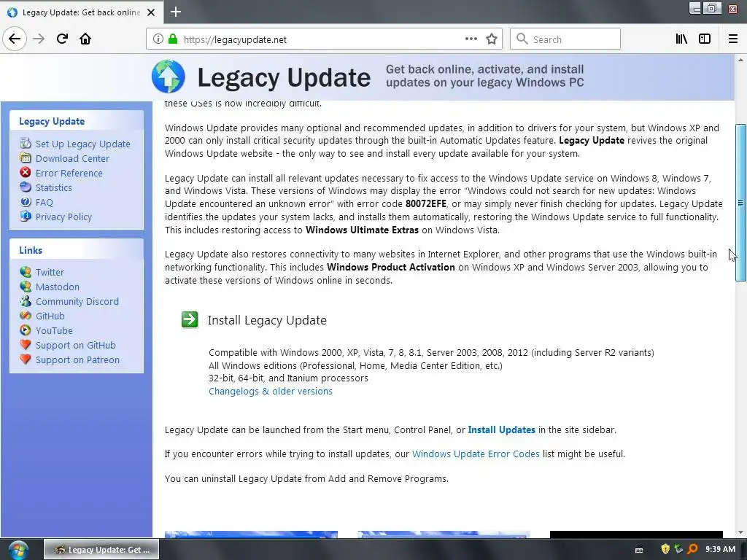Open the FAQ link
747x560 pixels.
click(x=44, y=203)
